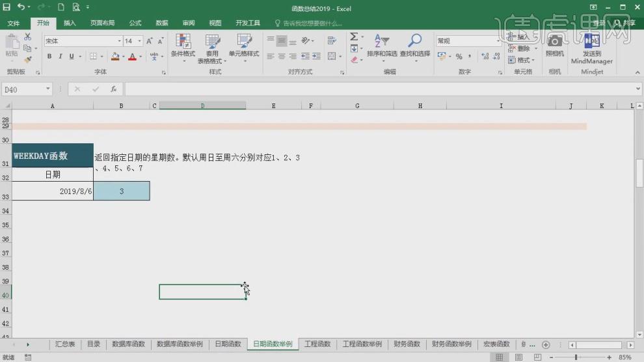Click AutoSum sigma icon
Screen dimensions: 644x362
coord(354,37)
